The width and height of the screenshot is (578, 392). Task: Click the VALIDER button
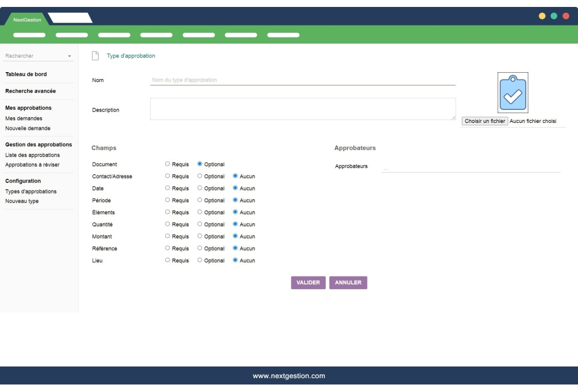click(x=308, y=282)
